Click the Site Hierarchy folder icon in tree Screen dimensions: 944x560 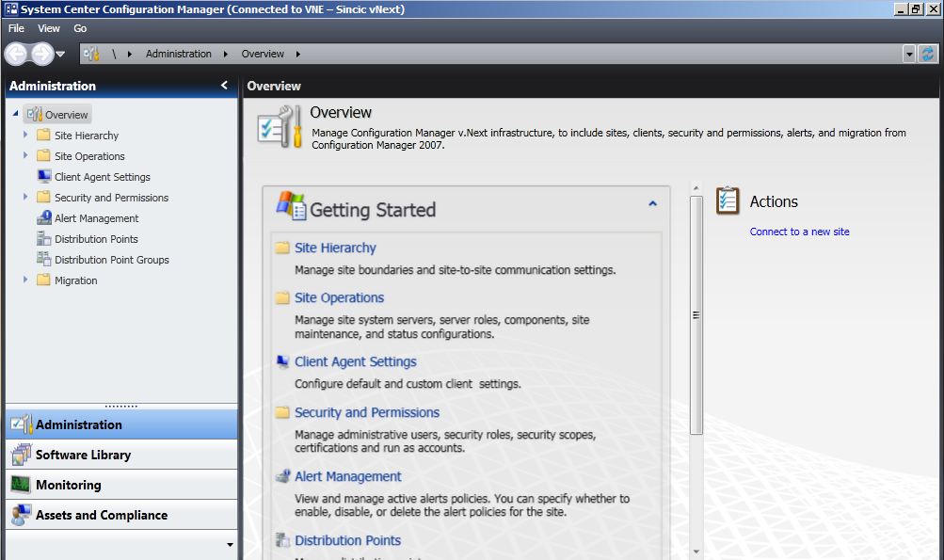coord(43,135)
